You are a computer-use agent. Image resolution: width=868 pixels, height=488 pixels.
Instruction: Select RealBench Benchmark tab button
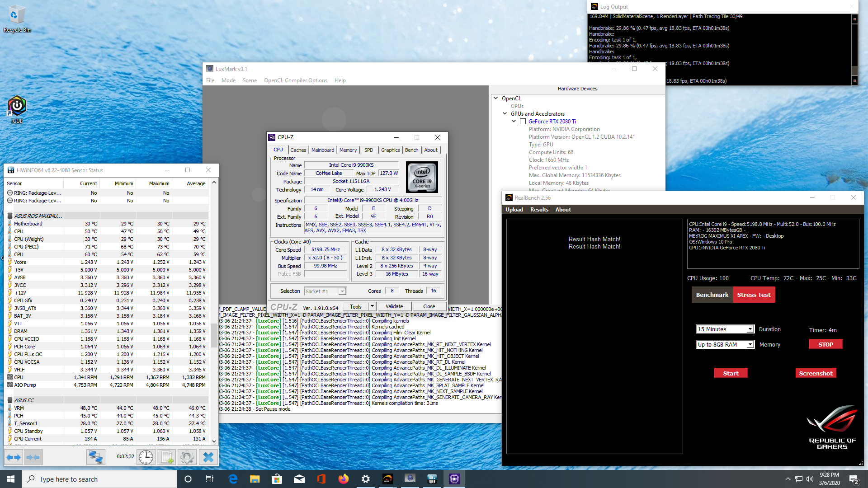pos(712,295)
